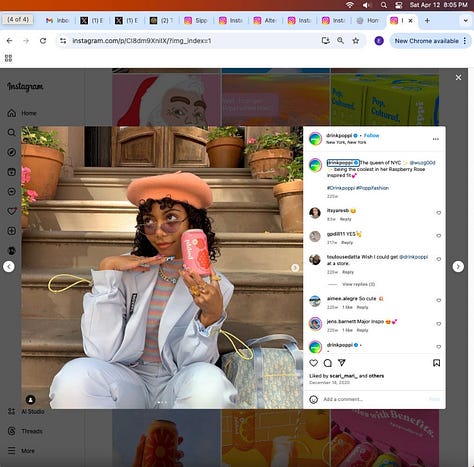Viewport: 474px width, 467px height.
Task: Bookmark this page with star icon
Action: tap(356, 41)
